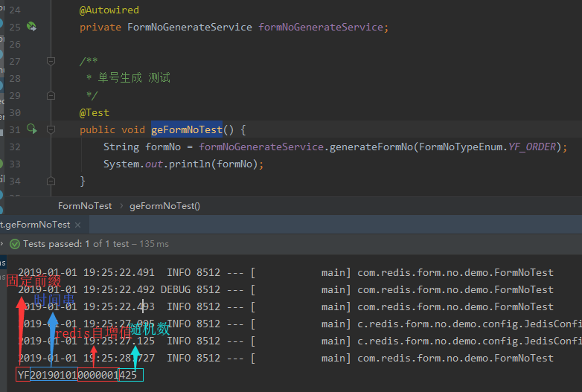
Task: Click System.out.println on line 33
Action: [x=157, y=164]
